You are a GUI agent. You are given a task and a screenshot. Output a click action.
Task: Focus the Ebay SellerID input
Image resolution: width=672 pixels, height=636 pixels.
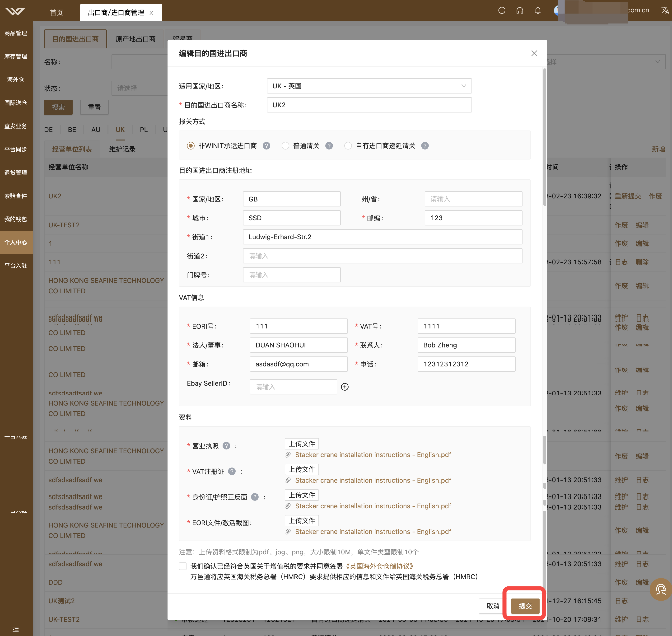pyautogui.click(x=293, y=387)
